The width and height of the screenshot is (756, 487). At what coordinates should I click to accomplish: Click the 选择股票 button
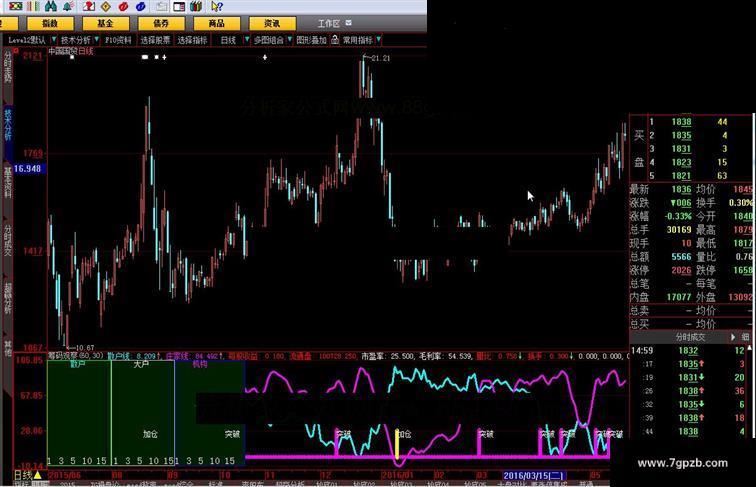pos(155,40)
